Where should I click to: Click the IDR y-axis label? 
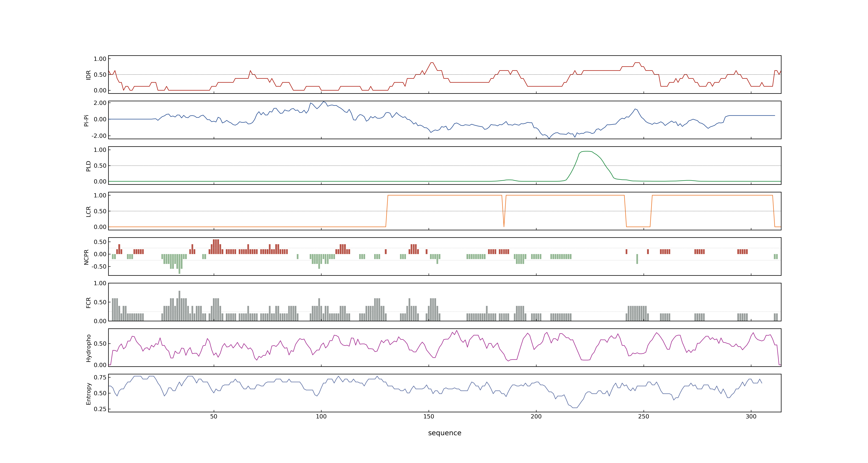click(88, 75)
